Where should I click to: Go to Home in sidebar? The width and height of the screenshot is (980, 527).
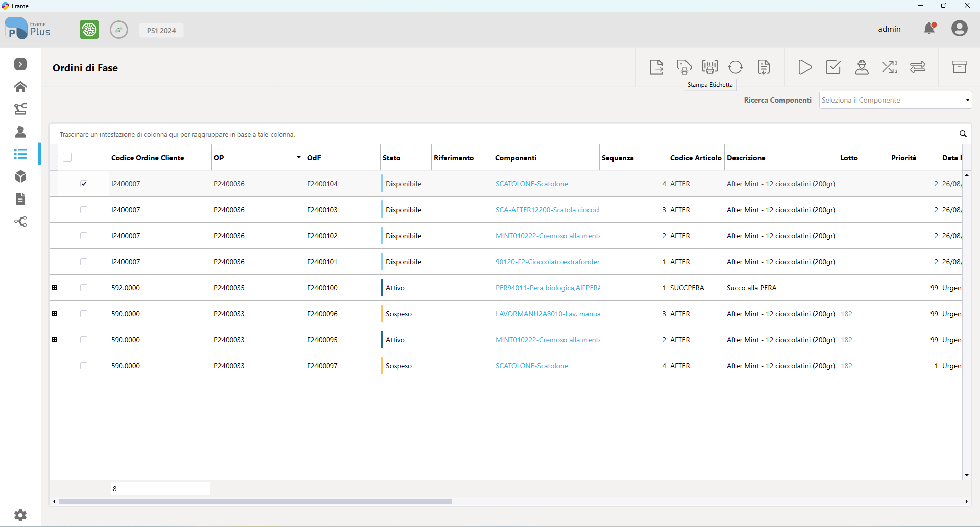20,87
